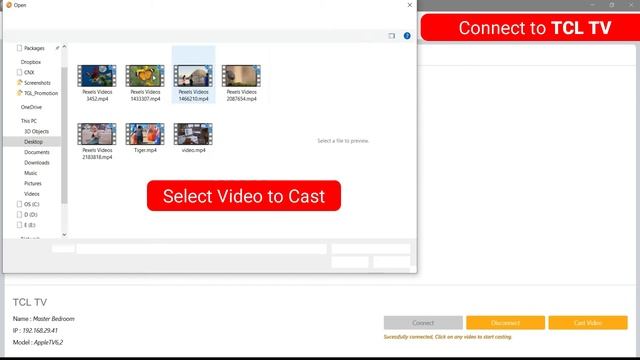Viewport: 640px width, 360px height.
Task: Select Pexels Videos 3452.mp4 thumbnail
Action: pos(97,76)
